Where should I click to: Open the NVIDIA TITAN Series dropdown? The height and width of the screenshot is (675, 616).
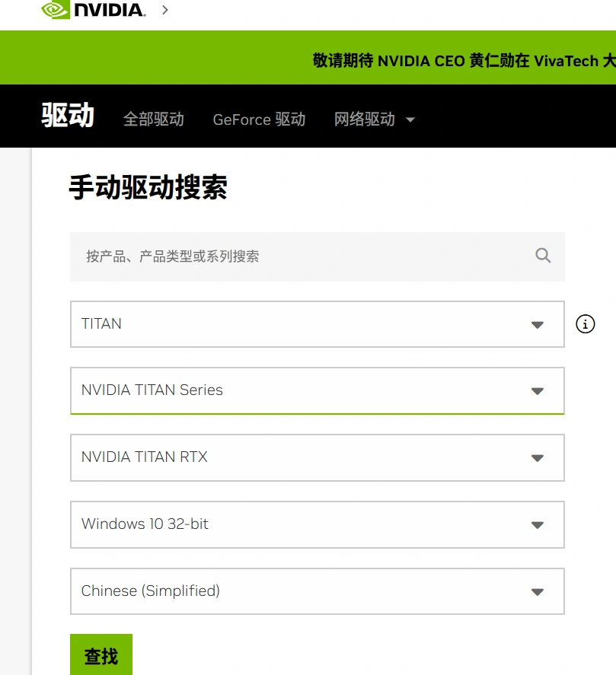point(317,390)
